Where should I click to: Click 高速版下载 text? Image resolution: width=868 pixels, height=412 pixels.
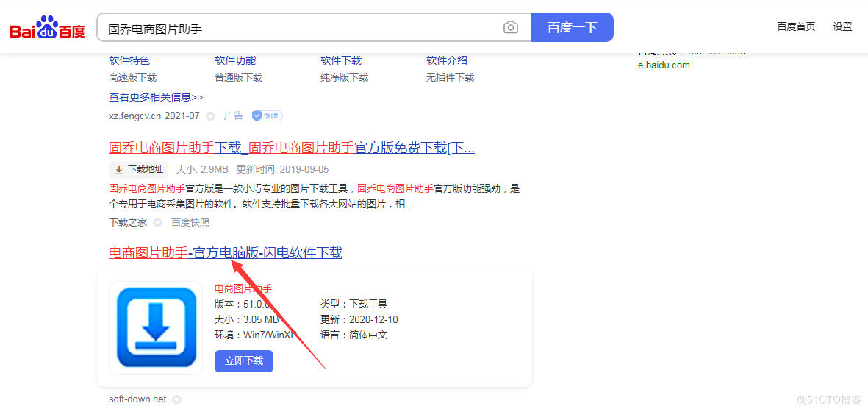point(133,77)
